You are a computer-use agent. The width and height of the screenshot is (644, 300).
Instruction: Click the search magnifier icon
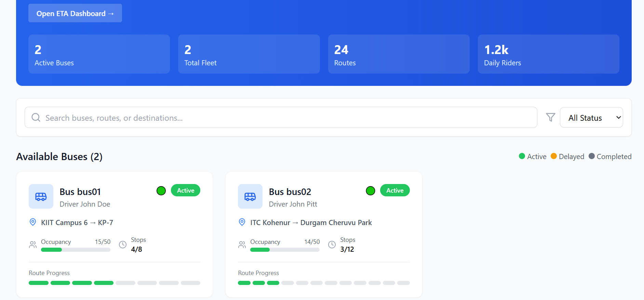pos(36,117)
